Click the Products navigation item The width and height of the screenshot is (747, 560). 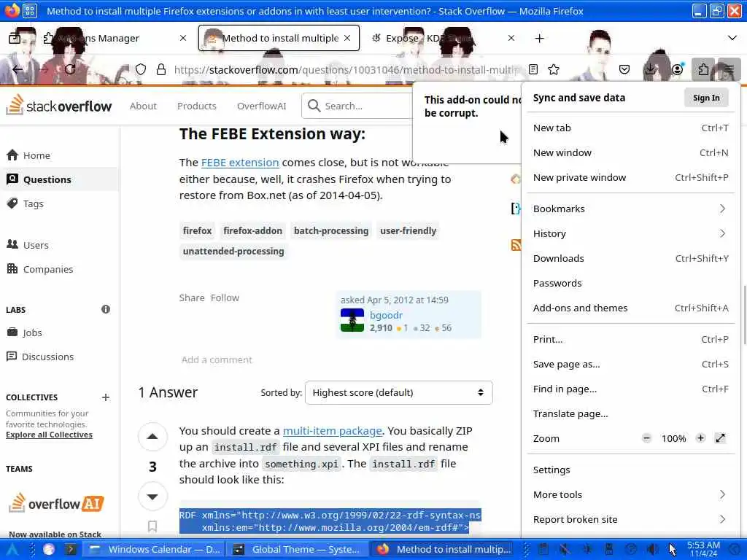(x=197, y=106)
